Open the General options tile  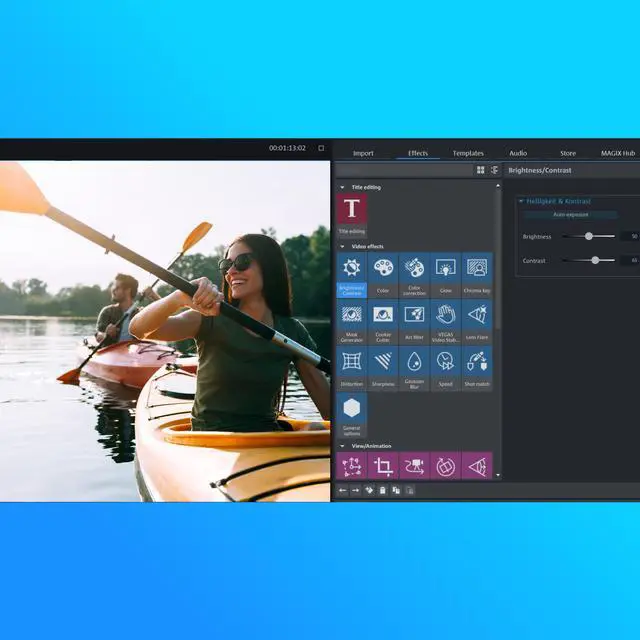click(x=351, y=415)
